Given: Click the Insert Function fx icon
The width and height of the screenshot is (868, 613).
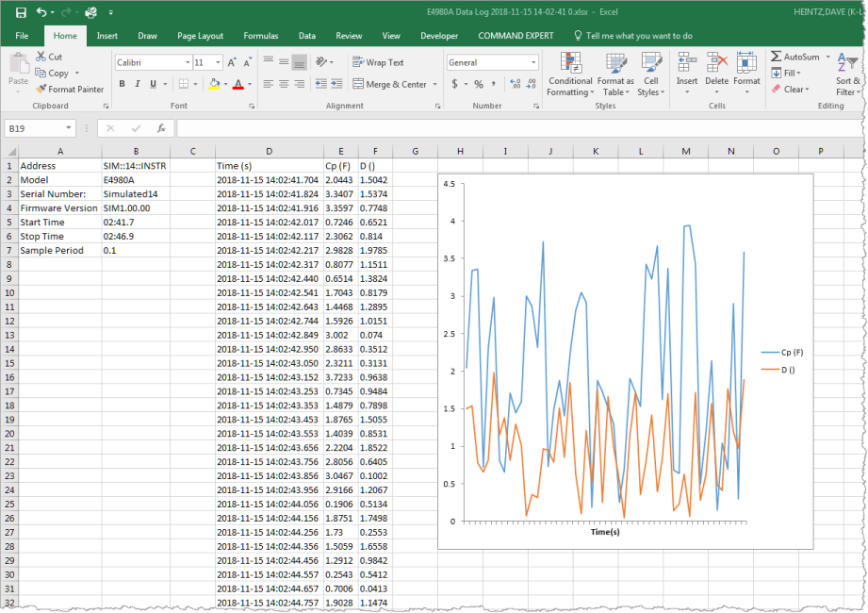Looking at the screenshot, I should (x=161, y=128).
